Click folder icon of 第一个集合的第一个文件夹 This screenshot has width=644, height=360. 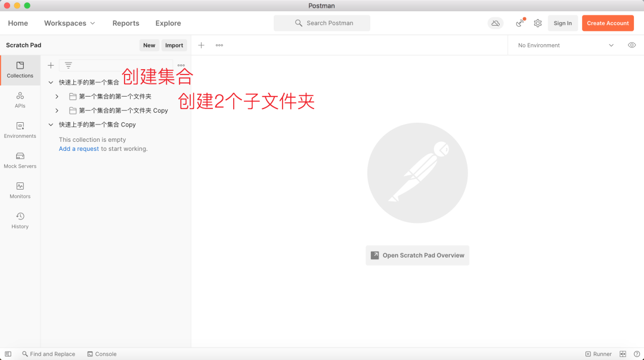(73, 97)
